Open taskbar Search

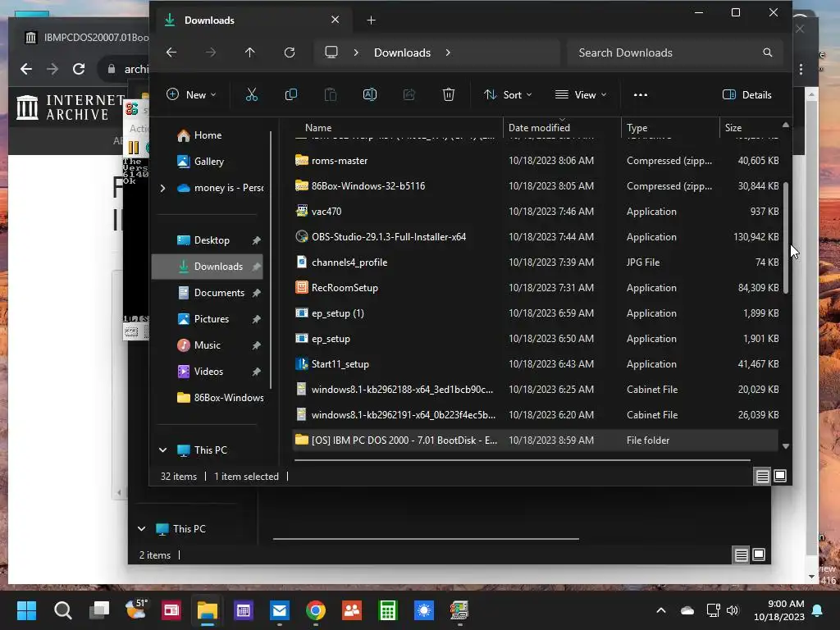pos(62,610)
